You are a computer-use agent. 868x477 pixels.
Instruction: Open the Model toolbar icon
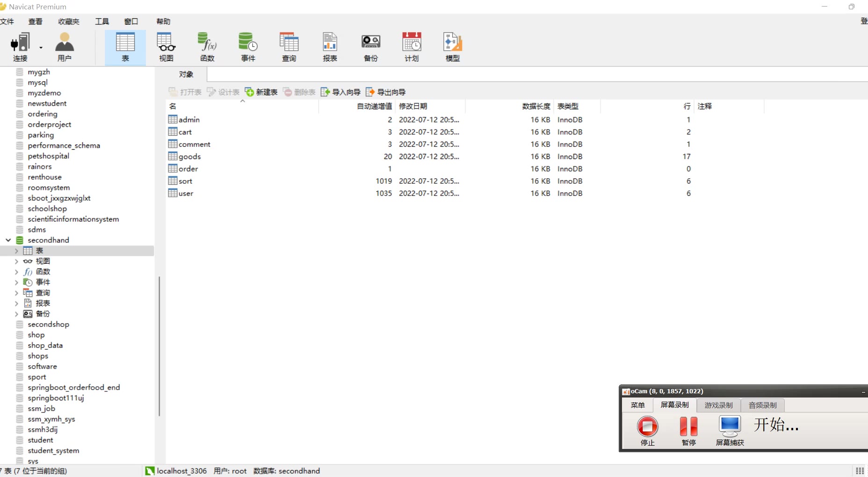[453, 47]
